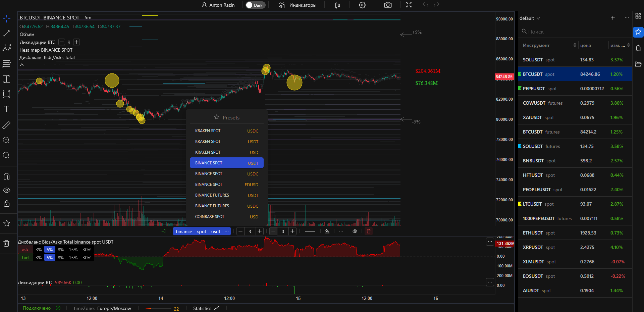
Task: Lock all drawings with padlock icon
Action: pos(6,204)
